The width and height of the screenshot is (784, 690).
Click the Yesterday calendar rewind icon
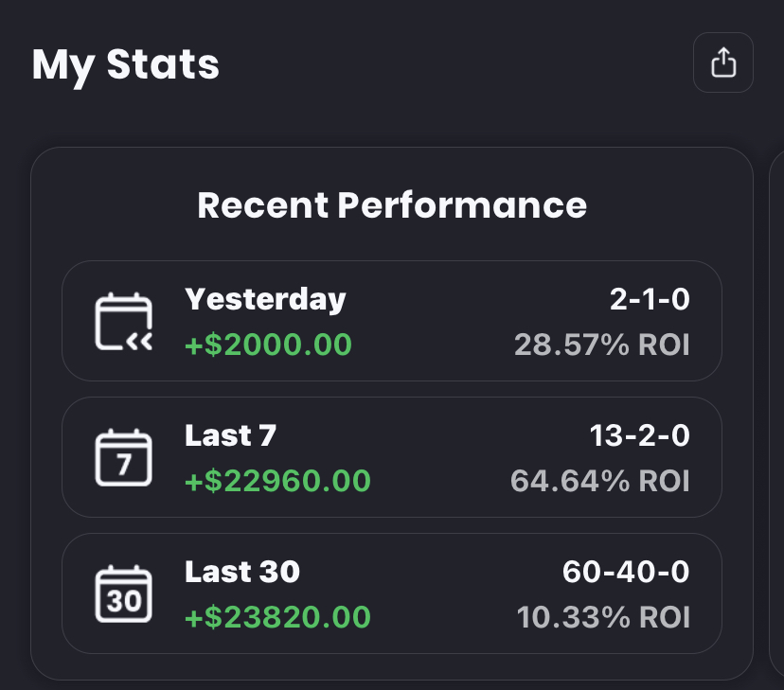tap(124, 322)
